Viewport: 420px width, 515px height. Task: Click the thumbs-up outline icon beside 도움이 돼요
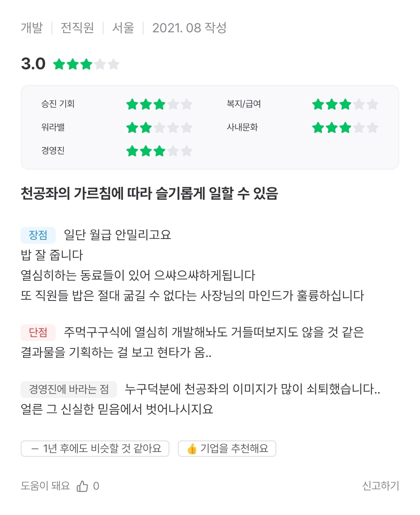82,486
